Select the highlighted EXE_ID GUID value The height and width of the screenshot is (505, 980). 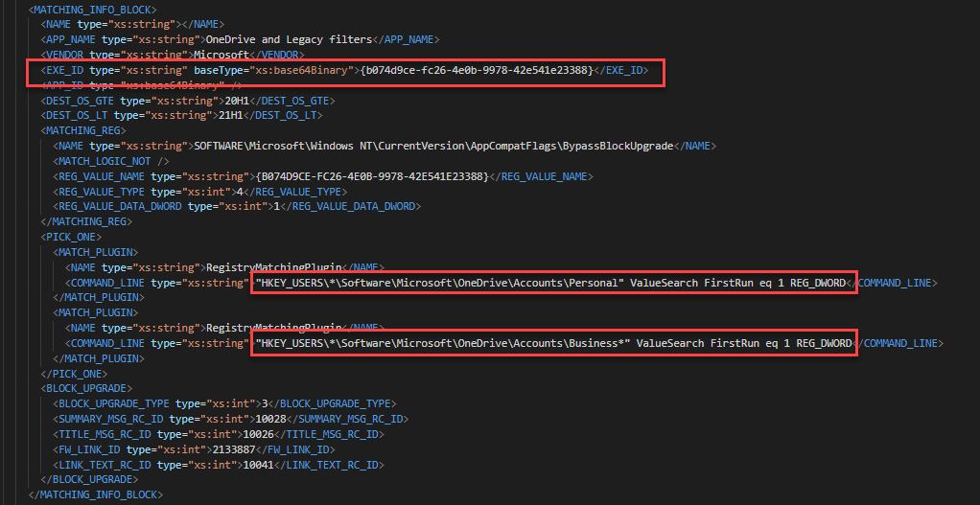coord(475,70)
